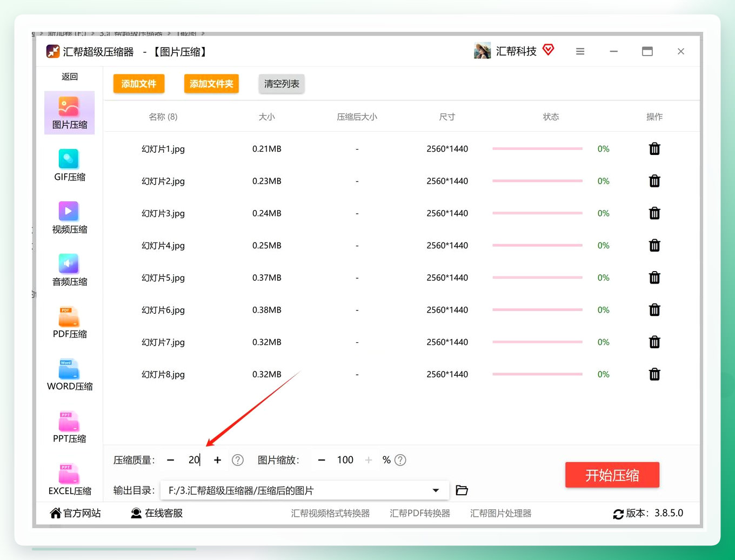Image resolution: width=735 pixels, height=560 pixels.
Task: Open 音频压缩 audio compression
Action: 69,270
